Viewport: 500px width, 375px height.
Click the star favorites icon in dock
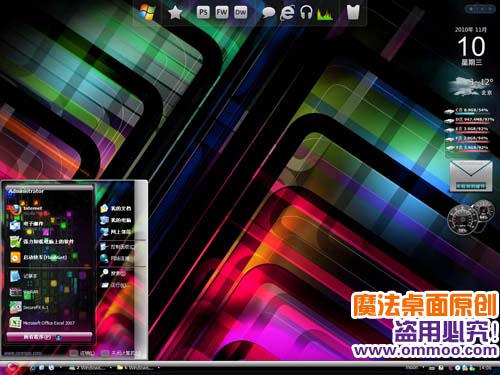coord(175,13)
